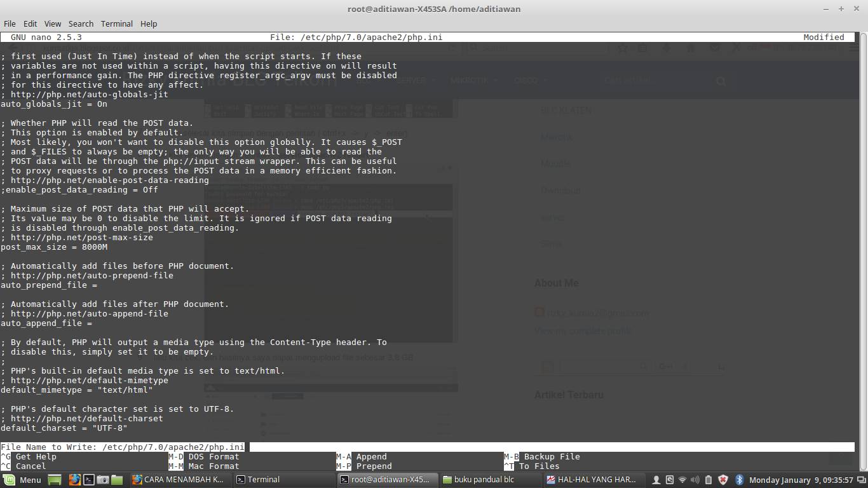Click the line auto_prepend_file =
Image resolution: width=868 pixels, height=488 pixels.
49,285
